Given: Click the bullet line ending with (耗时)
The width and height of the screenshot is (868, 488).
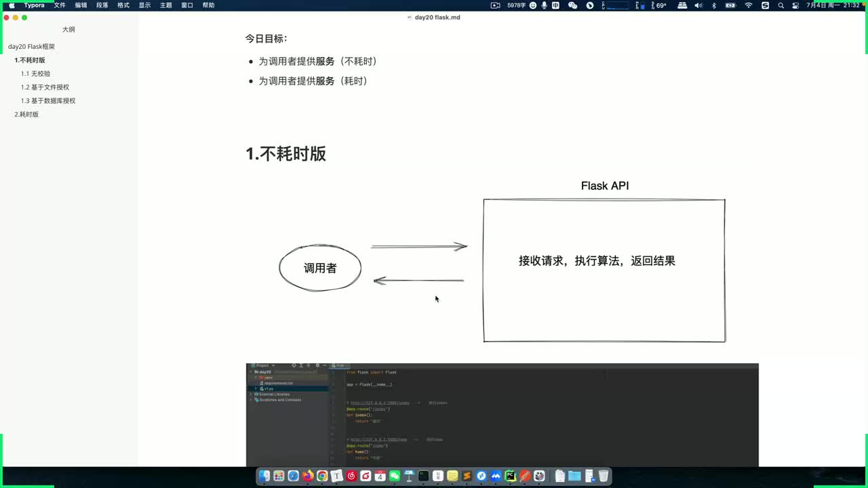Looking at the screenshot, I should 313,81.
